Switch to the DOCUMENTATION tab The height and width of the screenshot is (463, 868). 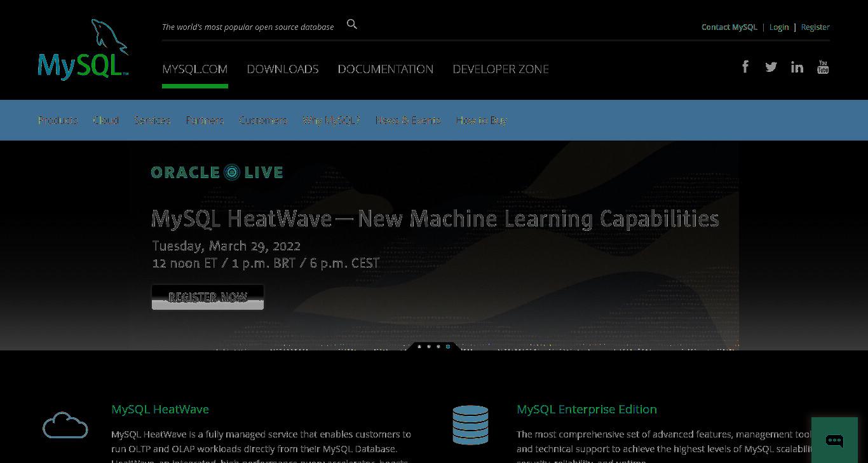[386, 69]
